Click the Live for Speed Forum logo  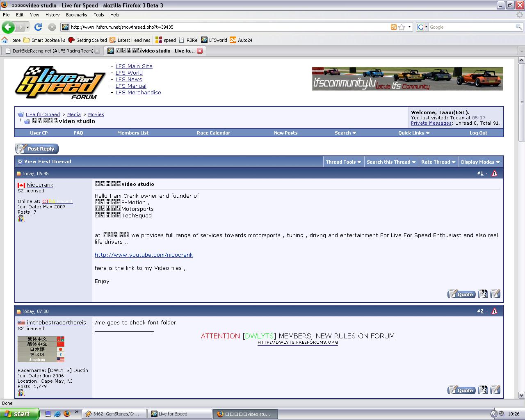(x=60, y=82)
